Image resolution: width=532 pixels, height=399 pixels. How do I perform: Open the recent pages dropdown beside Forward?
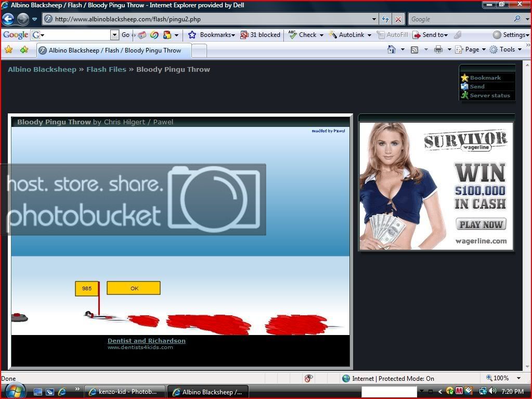click(x=34, y=19)
